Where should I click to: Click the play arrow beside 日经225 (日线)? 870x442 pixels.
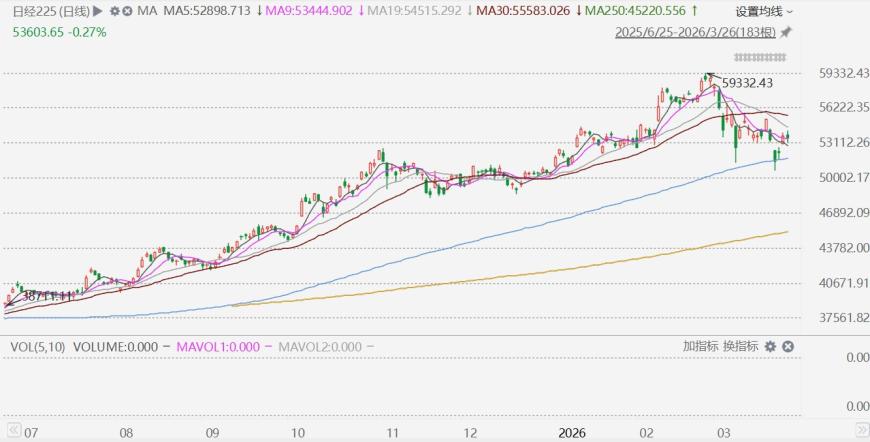(x=98, y=11)
